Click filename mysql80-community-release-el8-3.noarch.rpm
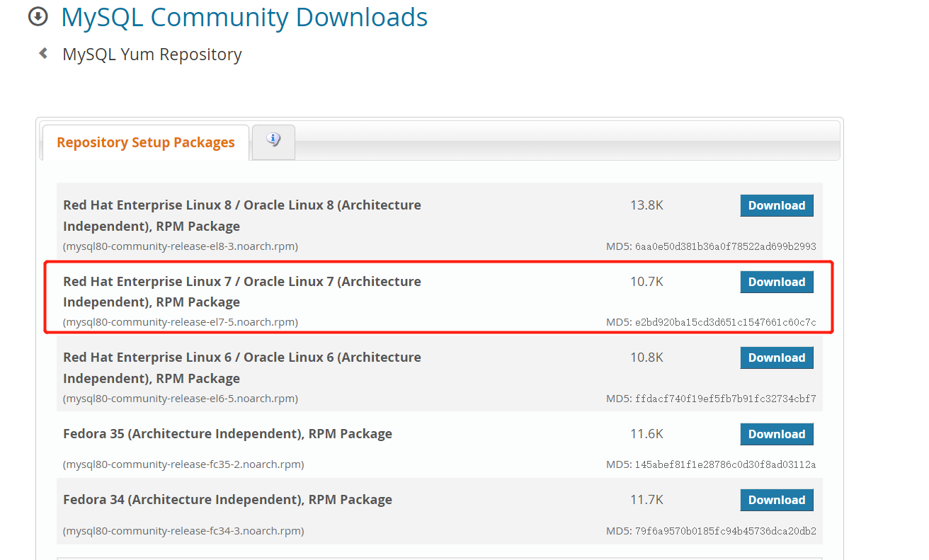929x560 pixels. point(181,246)
